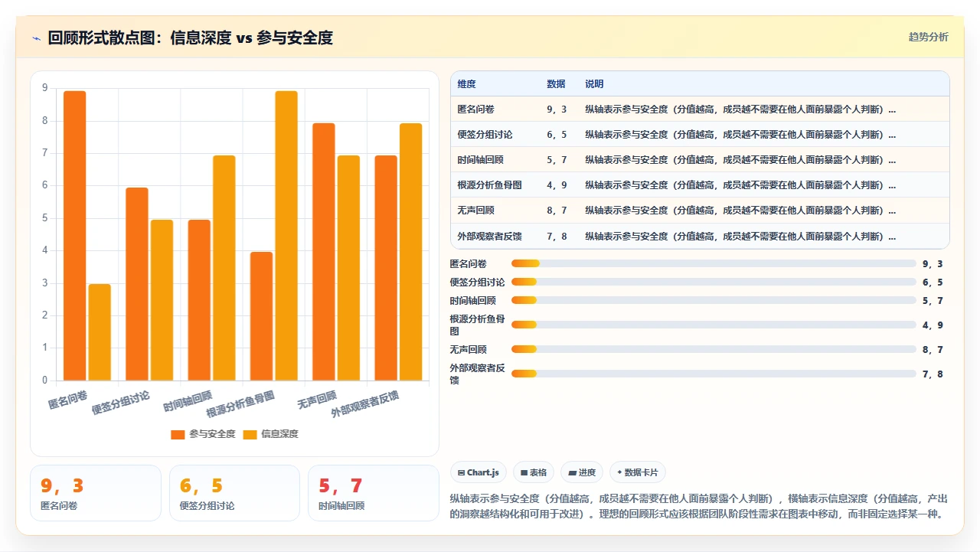Click the 无声回顾 progress bar
This screenshot has height=552, width=980.
(x=714, y=349)
